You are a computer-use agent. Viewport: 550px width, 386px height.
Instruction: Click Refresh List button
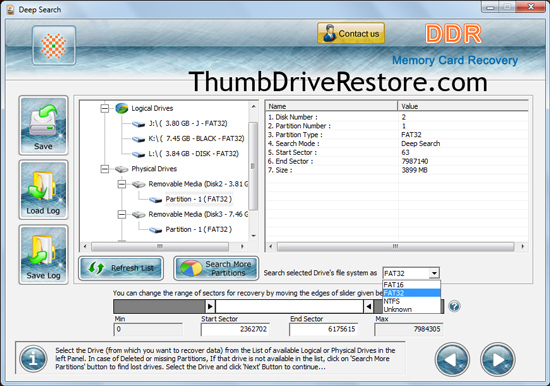(121, 268)
